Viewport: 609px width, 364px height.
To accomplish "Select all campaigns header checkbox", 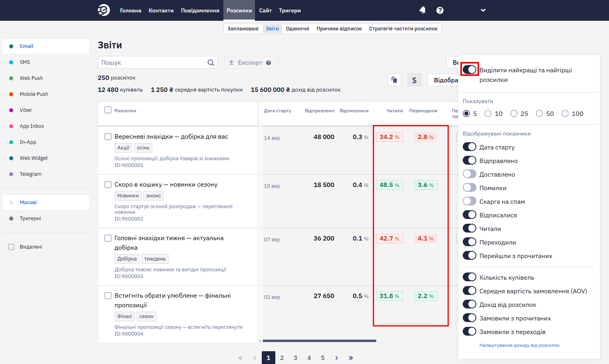I will (x=108, y=110).
